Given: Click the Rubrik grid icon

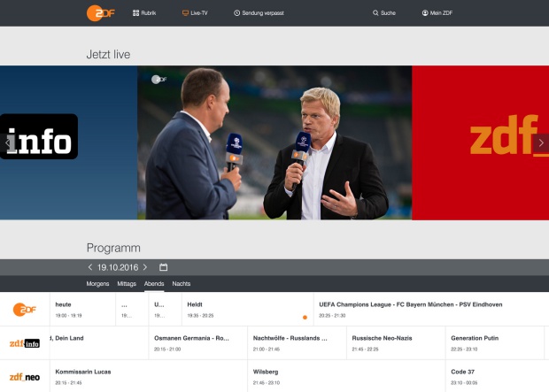Looking at the screenshot, I should click(x=135, y=13).
